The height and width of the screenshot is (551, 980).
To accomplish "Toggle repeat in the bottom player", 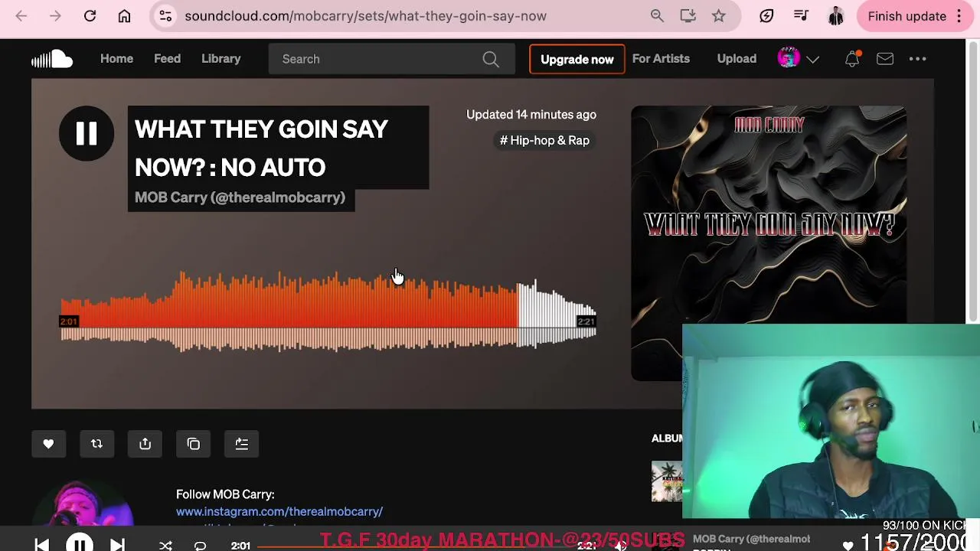I will [x=200, y=546].
